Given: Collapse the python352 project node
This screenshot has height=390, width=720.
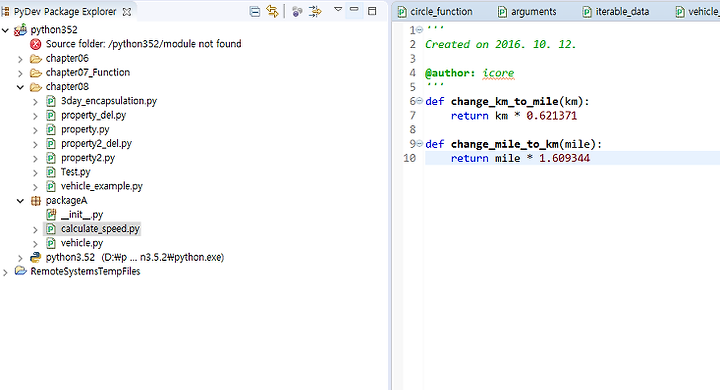Looking at the screenshot, I should (6, 30).
